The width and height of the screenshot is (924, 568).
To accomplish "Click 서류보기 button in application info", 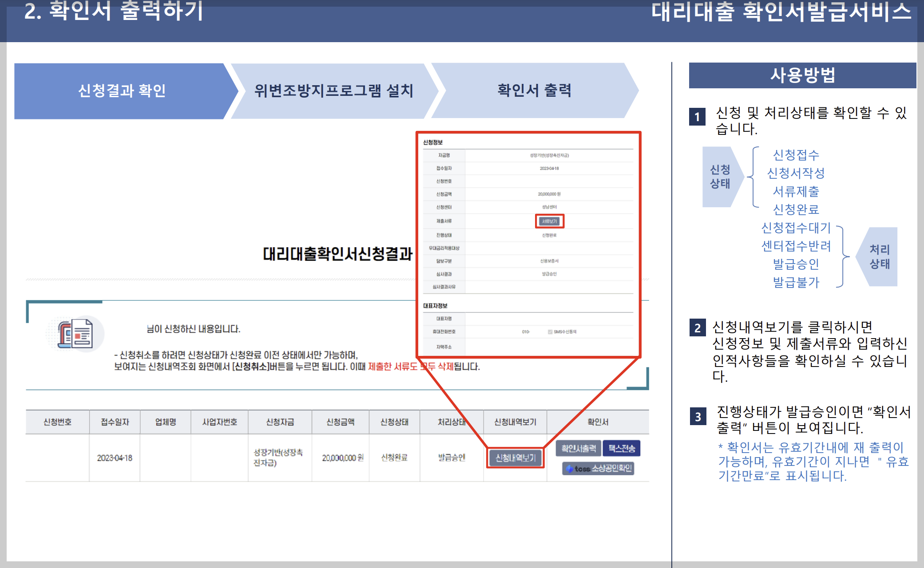I will tap(549, 221).
